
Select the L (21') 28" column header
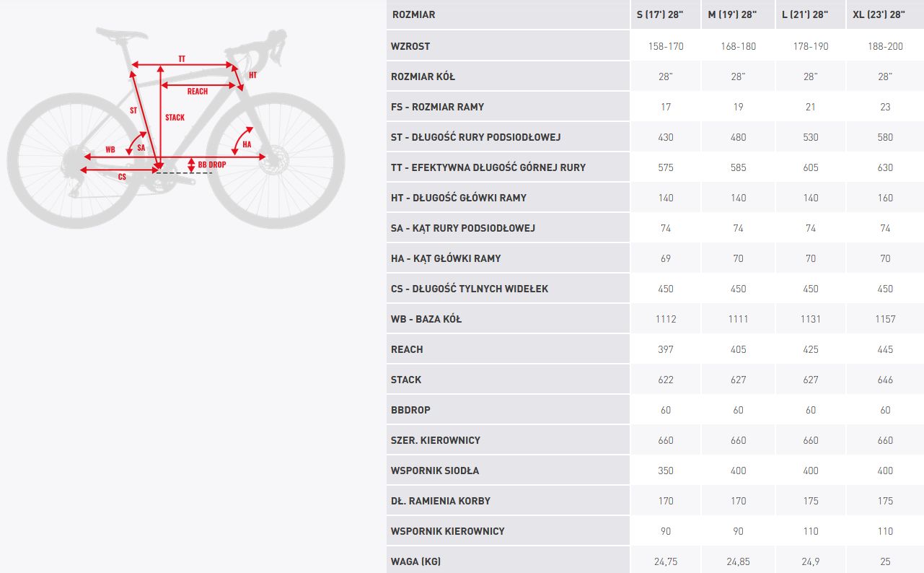[810, 14]
